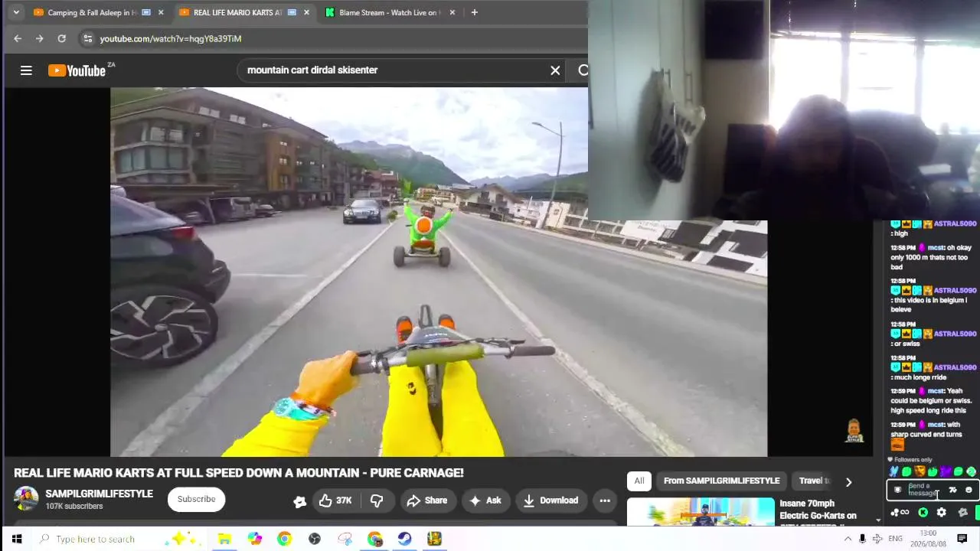The image size is (980, 551).
Task: Click the browser address bar URL
Action: tap(171, 38)
